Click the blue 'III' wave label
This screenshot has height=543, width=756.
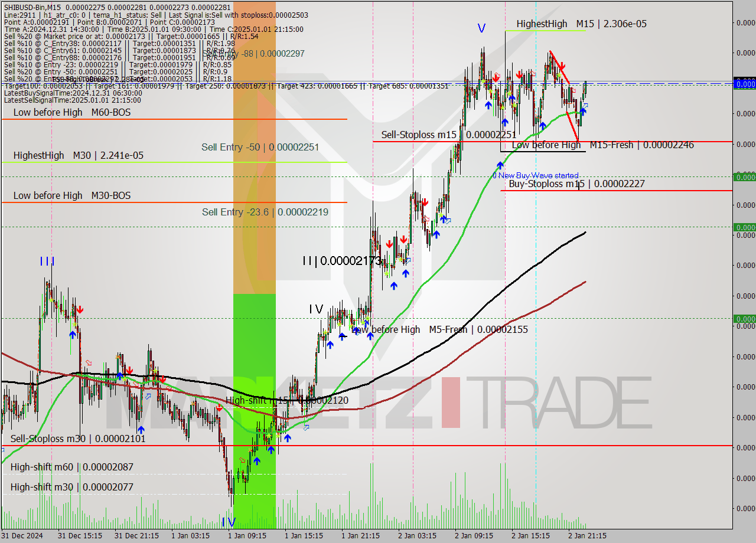(47, 261)
